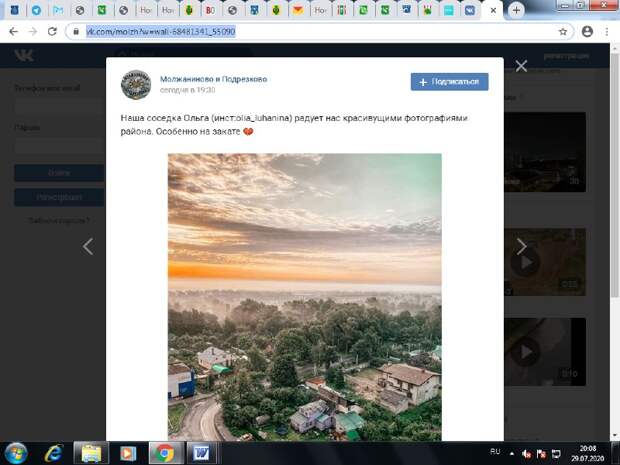Open the Chrome three-dot menu
Viewport: 620px width, 465px height.
607,32
